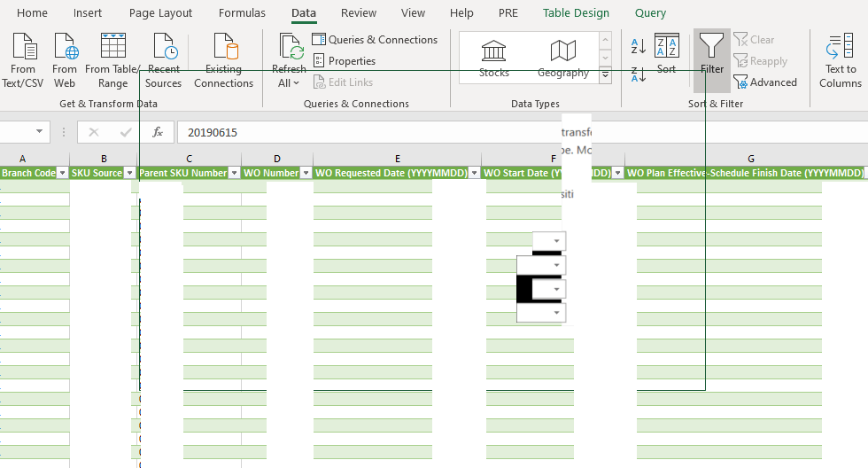Open WO Requested Date filter dropdown

[x=474, y=173]
